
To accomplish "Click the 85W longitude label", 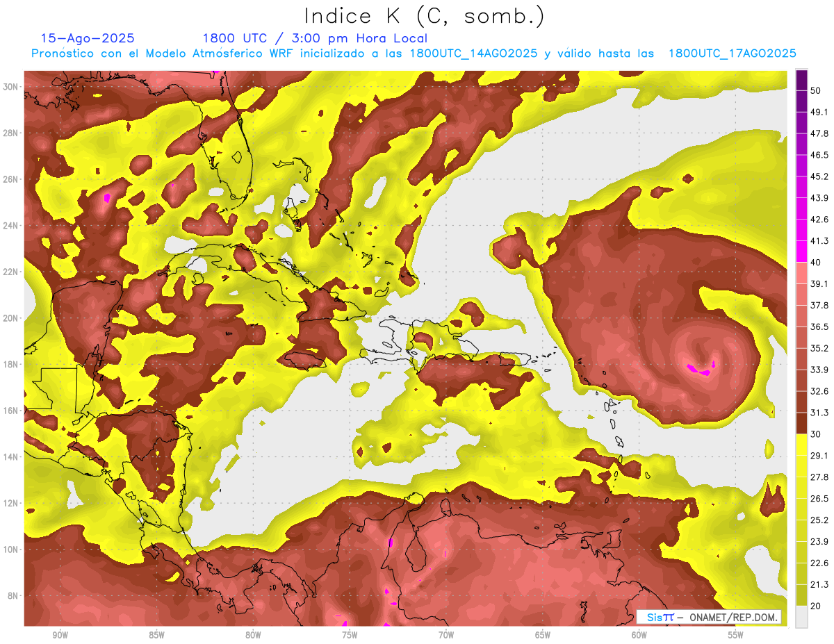I will coord(156,635).
